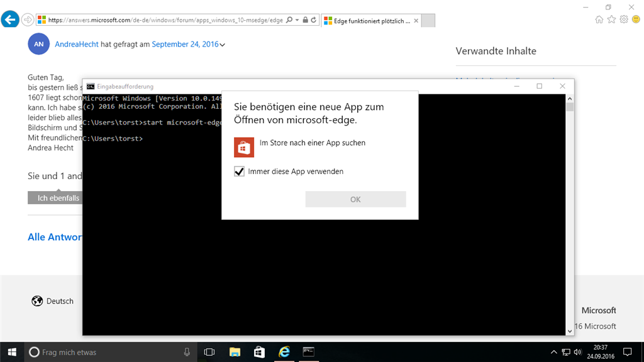Open AndreaHecht profile link
This screenshot has width=644, height=362.
(x=76, y=45)
